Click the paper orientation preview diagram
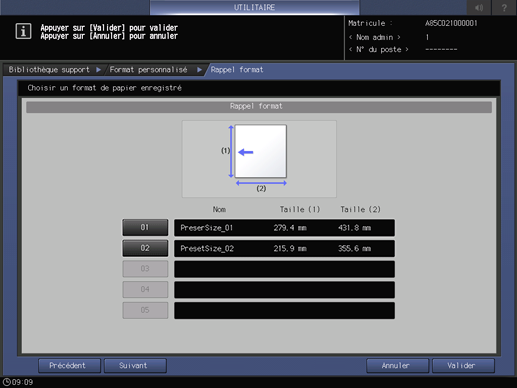 tap(259, 159)
